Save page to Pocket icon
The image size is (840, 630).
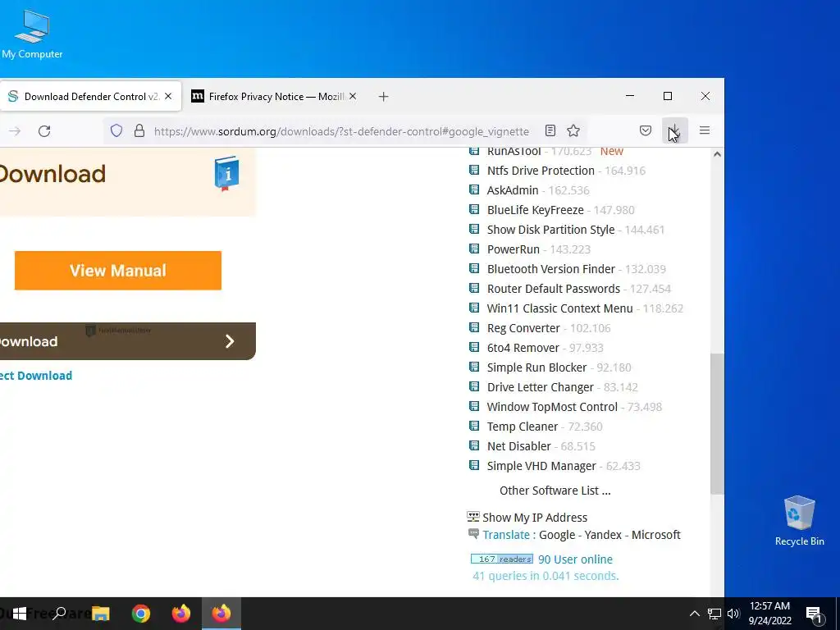point(646,130)
